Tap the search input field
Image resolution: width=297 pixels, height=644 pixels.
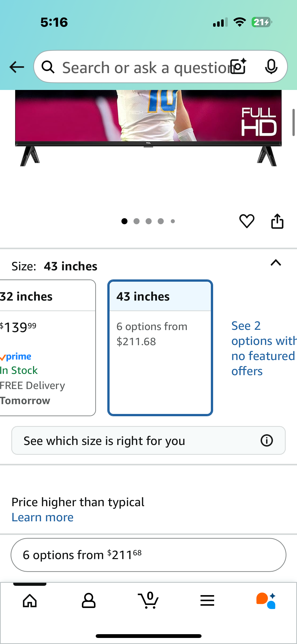pyautogui.click(x=144, y=67)
